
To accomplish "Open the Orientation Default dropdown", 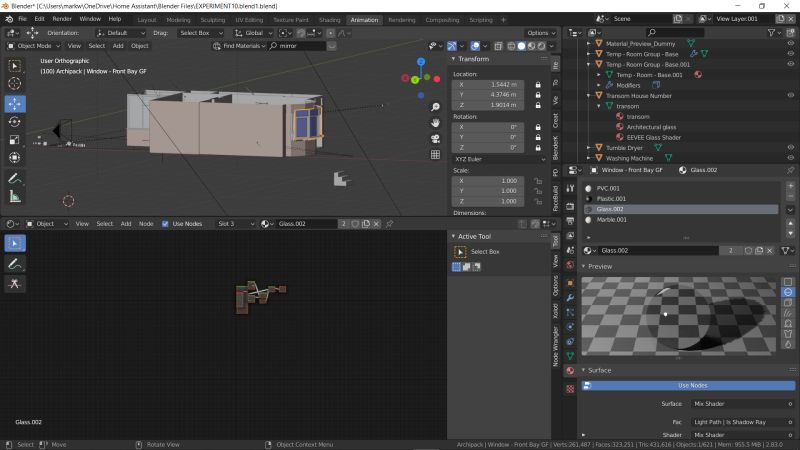I will [120, 33].
